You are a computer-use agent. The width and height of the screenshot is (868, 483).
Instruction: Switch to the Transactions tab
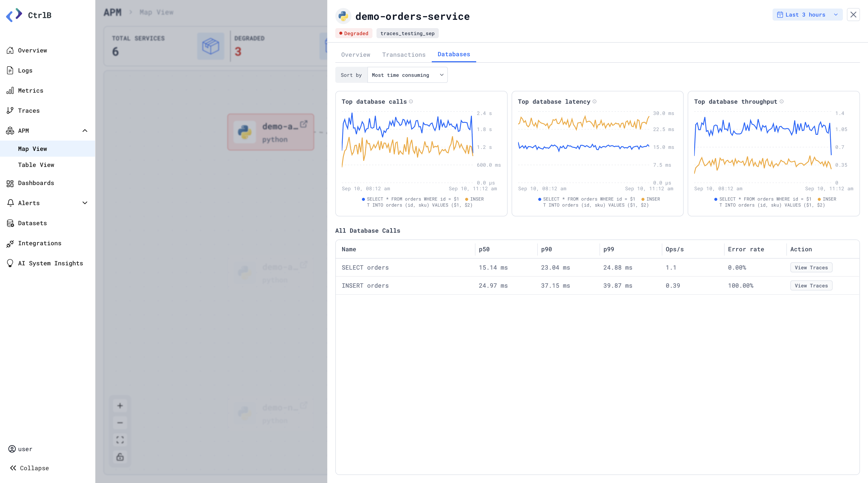[x=404, y=54]
